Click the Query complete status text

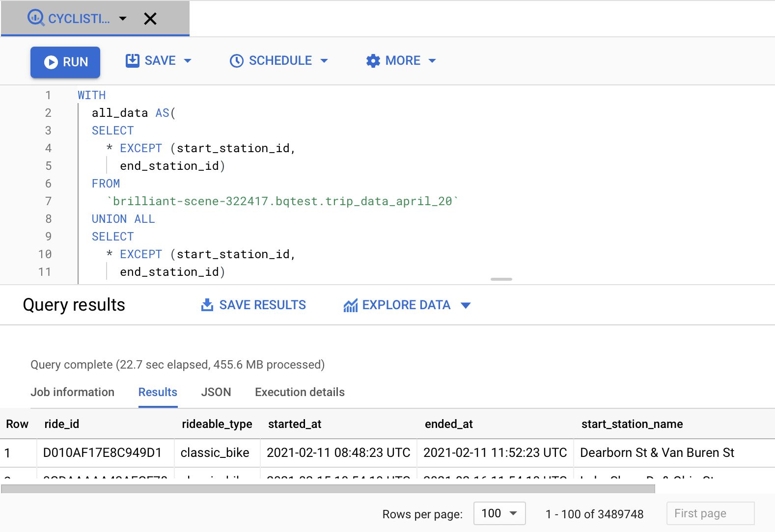pos(178,365)
